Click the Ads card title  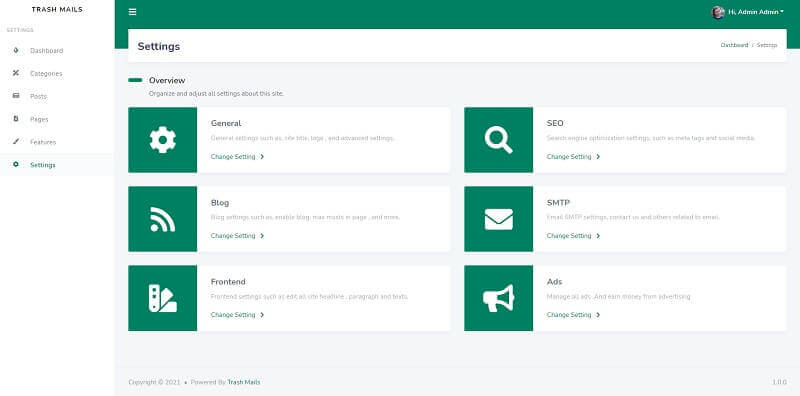554,282
